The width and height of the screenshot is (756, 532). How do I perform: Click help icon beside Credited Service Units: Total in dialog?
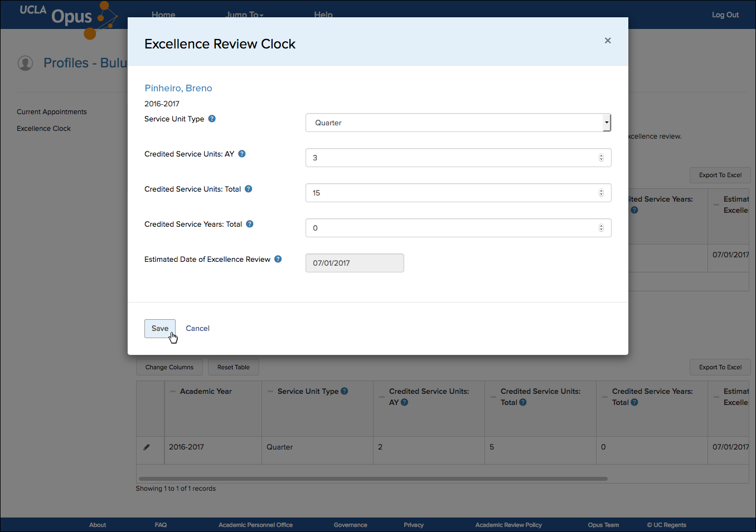pyautogui.click(x=249, y=189)
